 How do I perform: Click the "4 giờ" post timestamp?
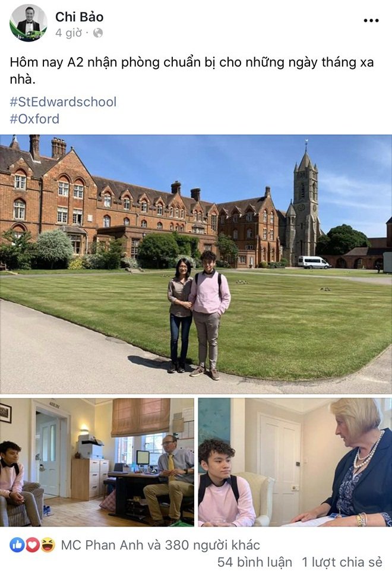click(x=68, y=33)
